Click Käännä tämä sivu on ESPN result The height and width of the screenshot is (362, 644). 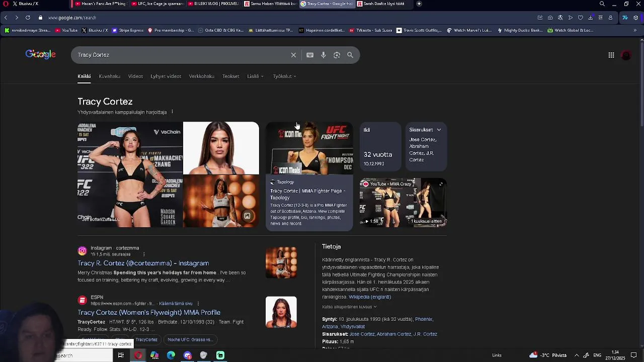[176, 304]
